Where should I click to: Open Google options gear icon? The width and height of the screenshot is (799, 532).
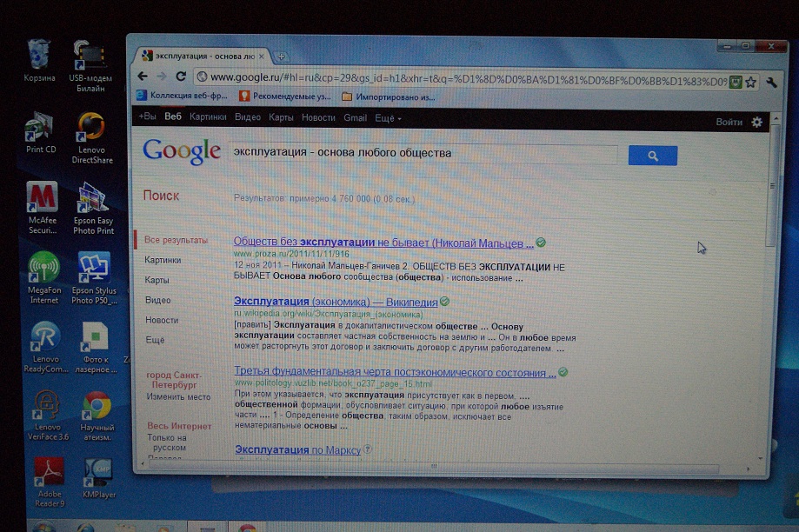click(x=757, y=123)
